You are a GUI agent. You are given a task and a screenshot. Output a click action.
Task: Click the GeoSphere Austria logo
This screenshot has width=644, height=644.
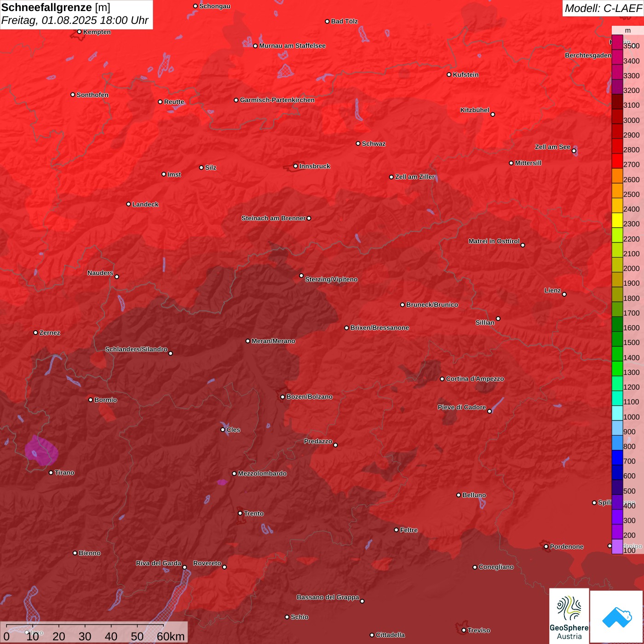[569, 616]
